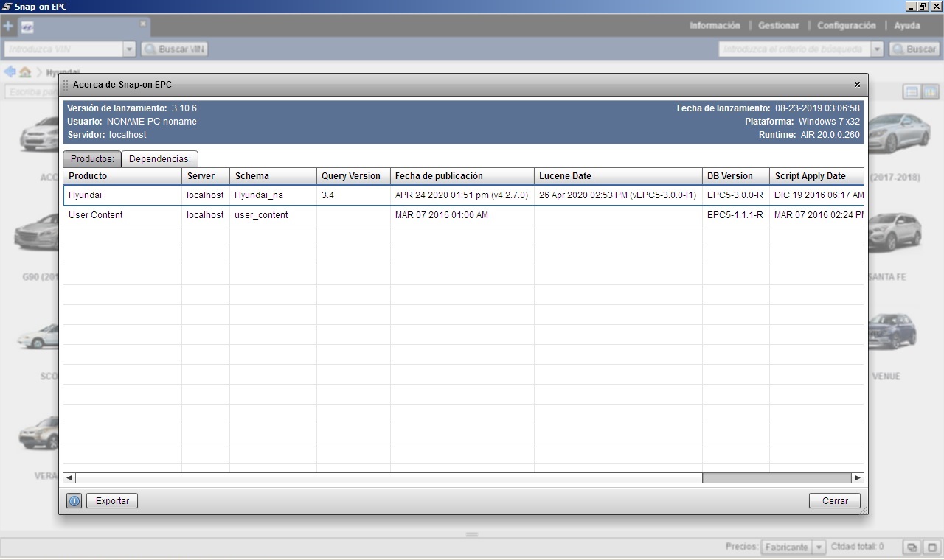The image size is (944, 560).
Task: Click the last window icon in status bar
Action: click(x=931, y=547)
